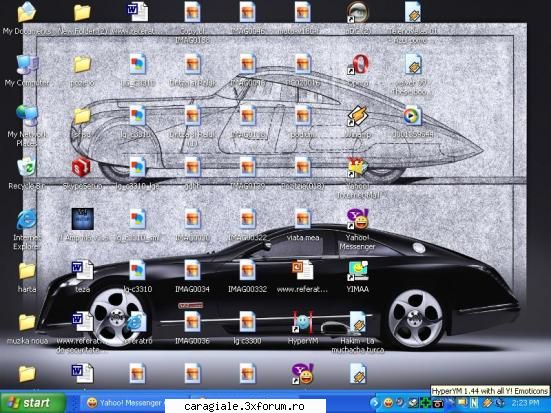Viewport: 551px width, 413px height.
Task: Open Yahoo! Incearca Mail shortcut
Action: point(358,167)
